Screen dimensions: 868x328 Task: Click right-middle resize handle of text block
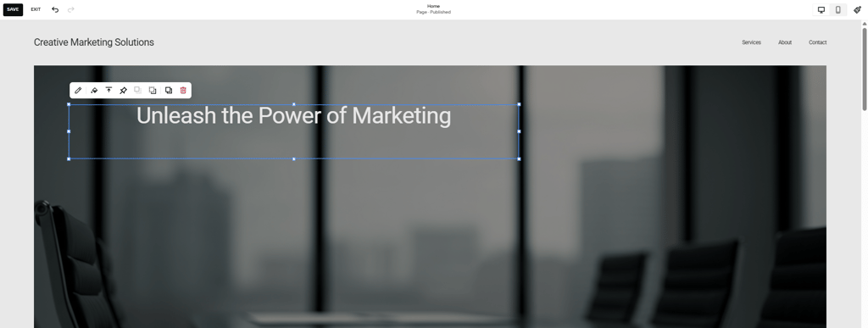[519, 131]
